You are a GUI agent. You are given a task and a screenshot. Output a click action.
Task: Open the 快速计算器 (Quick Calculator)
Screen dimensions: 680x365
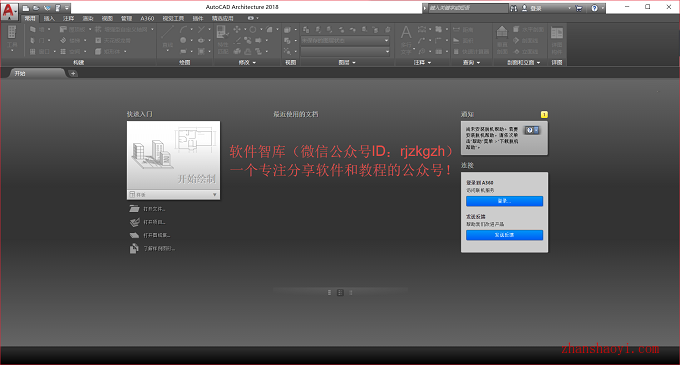coord(471,52)
